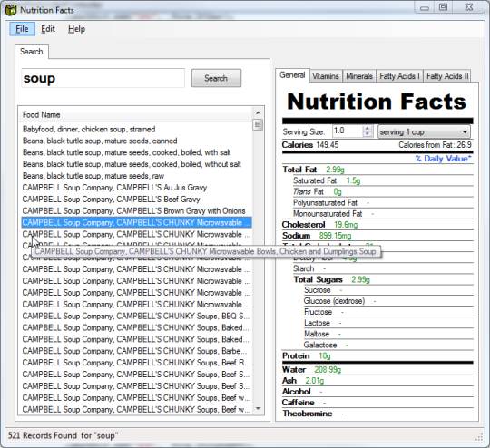Click the Protein 10g entry

(x=307, y=356)
